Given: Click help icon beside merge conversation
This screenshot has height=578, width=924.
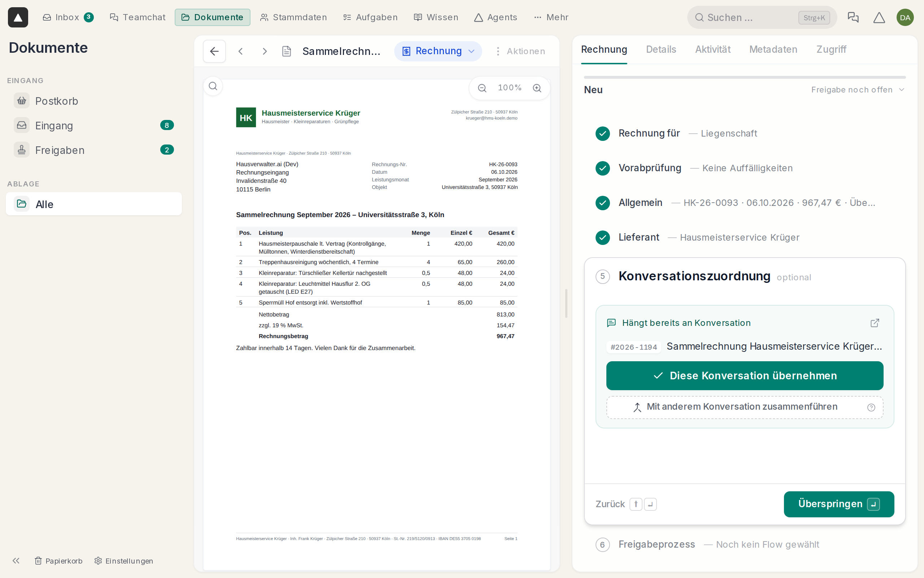Looking at the screenshot, I should 871,407.
